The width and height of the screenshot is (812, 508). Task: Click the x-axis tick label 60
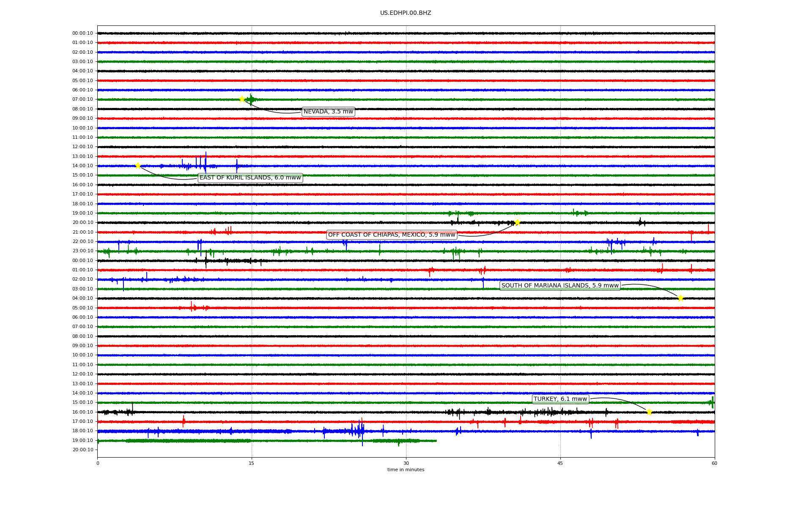point(714,463)
